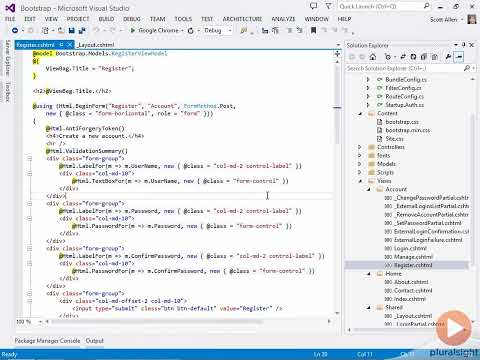
Task: Click the pin icon on Register.cshtml tab
Action: [61, 44]
